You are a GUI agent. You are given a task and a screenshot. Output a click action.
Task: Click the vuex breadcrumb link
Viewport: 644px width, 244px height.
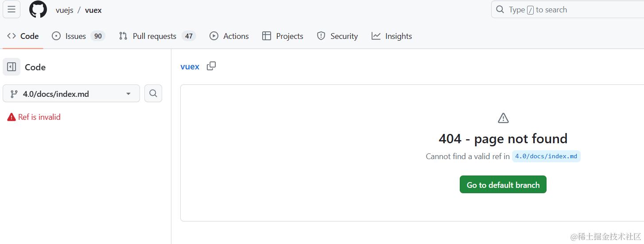(x=190, y=67)
